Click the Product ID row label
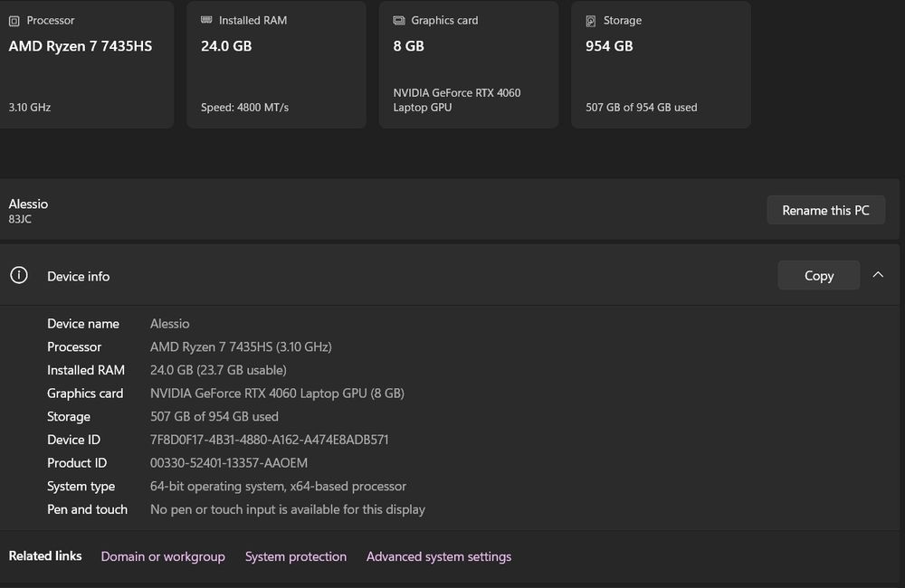The width and height of the screenshot is (905, 588). coord(77,463)
